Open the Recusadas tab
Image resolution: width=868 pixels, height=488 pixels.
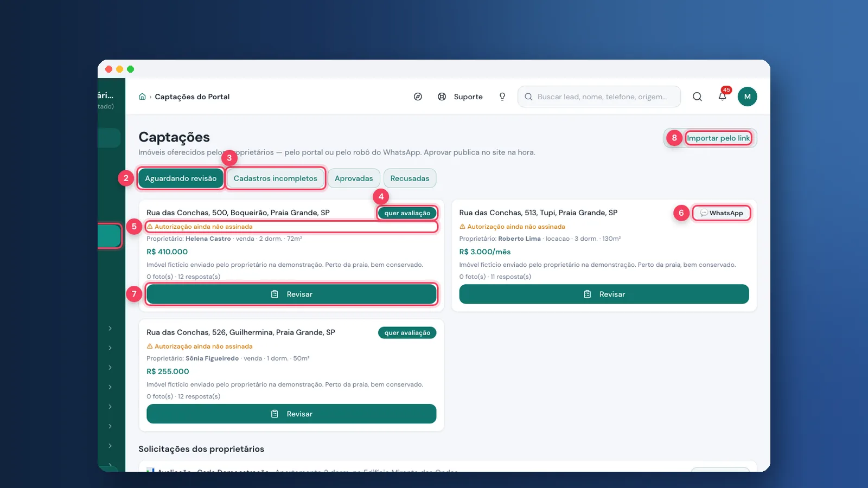(x=410, y=178)
